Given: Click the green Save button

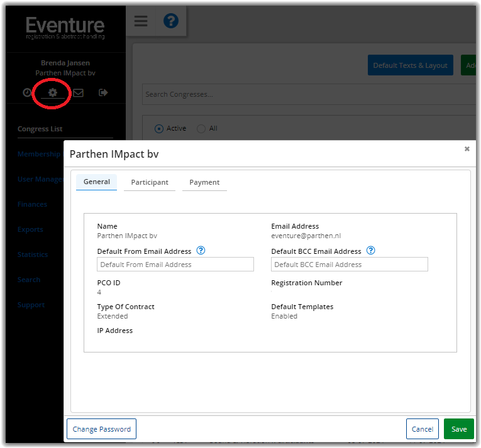Looking at the screenshot, I should click(x=459, y=429).
